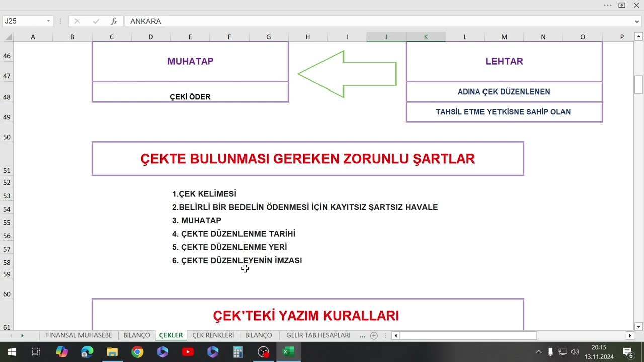Open Calculator from the taskbar

click(x=238, y=352)
